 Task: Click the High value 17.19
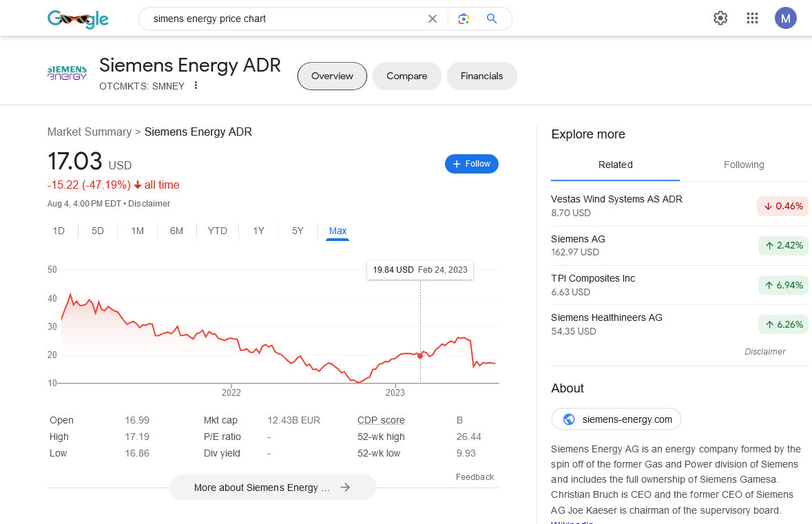point(137,437)
